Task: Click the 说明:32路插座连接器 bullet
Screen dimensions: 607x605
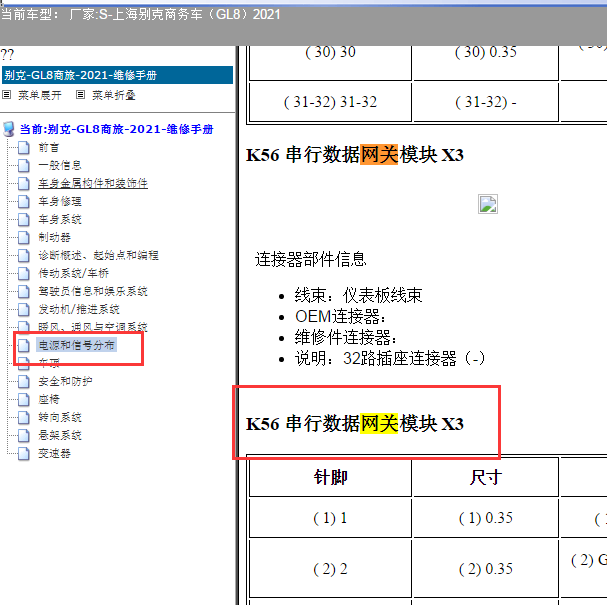Action: pos(390,358)
